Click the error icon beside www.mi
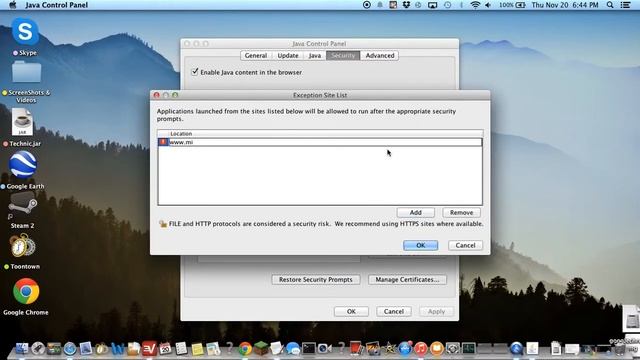 pyautogui.click(x=163, y=142)
